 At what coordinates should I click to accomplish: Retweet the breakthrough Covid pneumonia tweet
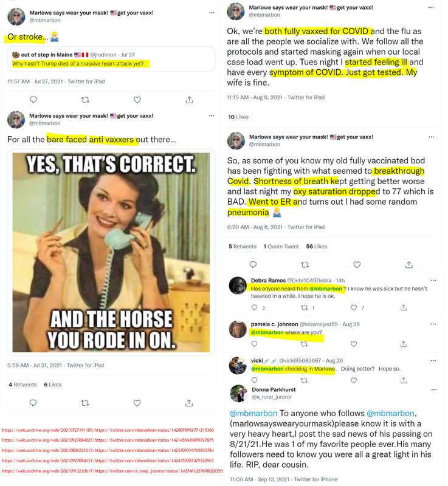coord(305,265)
